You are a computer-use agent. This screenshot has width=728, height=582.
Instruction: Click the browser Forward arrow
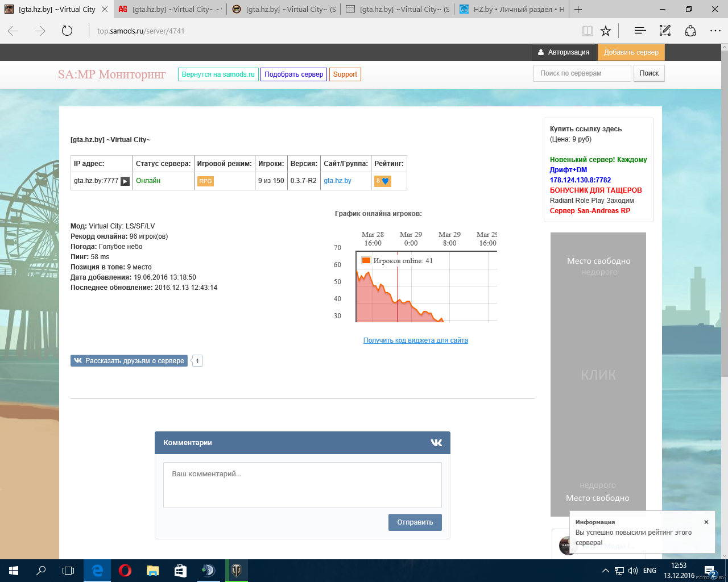point(40,31)
